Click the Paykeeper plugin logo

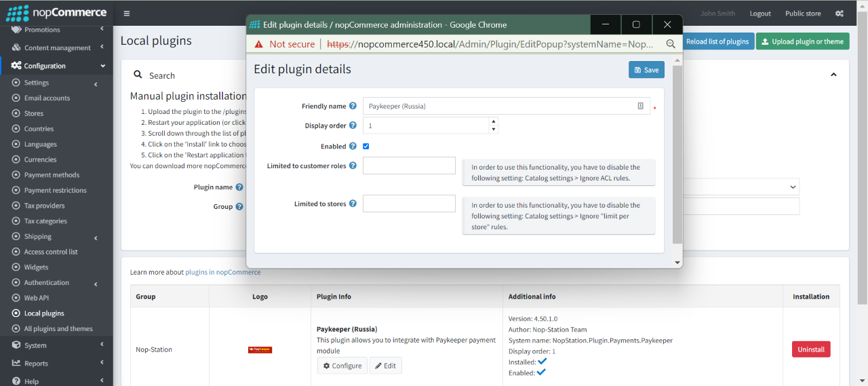click(x=260, y=350)
